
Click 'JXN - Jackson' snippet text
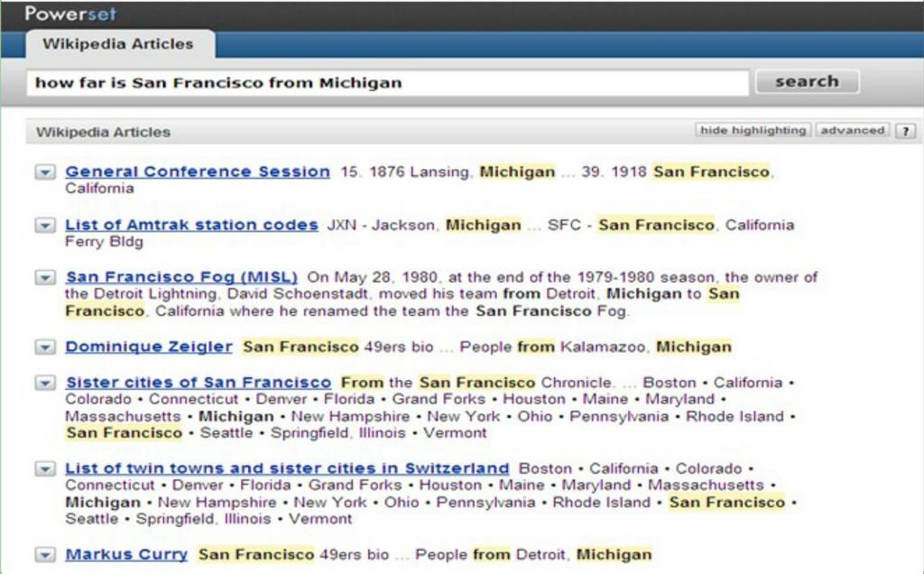383,225
